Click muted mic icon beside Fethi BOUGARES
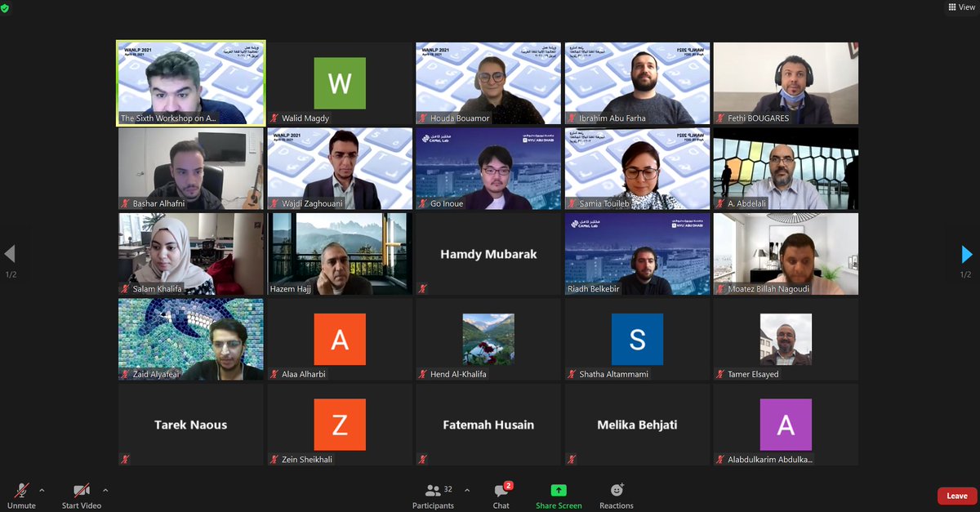This screenshot has width=980, height=512. coord(720,118)
